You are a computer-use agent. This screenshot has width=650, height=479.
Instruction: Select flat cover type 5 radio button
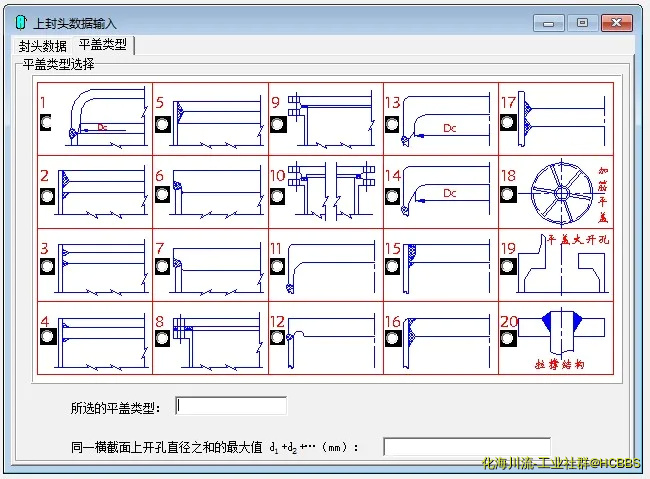(x=162, y=124)
